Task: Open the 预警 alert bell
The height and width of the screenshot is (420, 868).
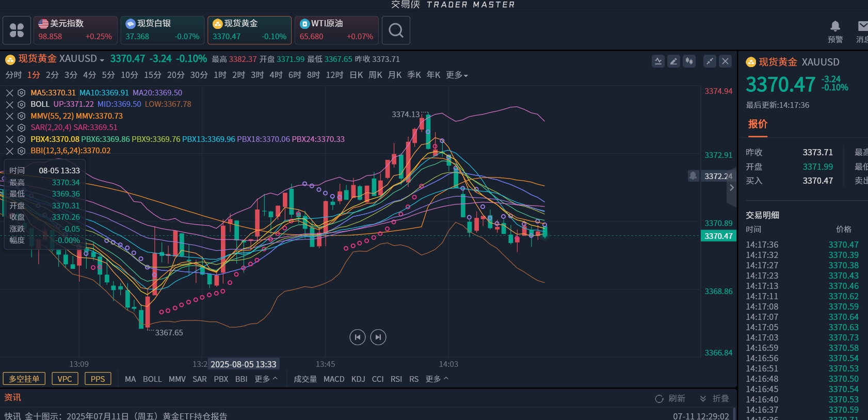Action: tap(835, 31)
